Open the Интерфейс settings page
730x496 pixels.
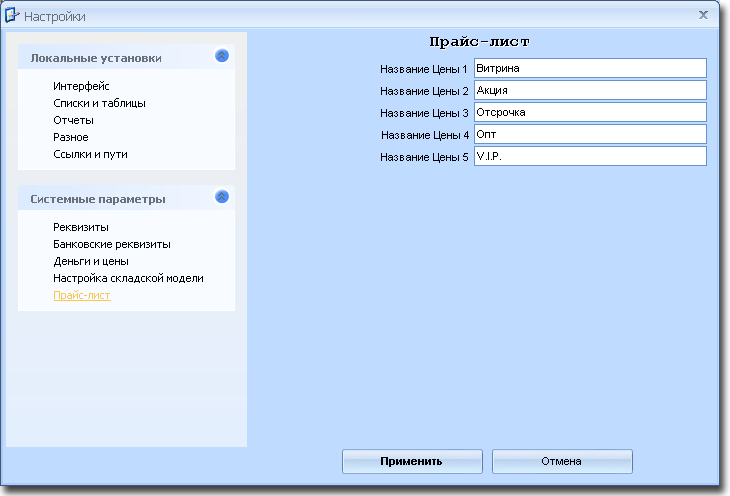click(81, 86)
